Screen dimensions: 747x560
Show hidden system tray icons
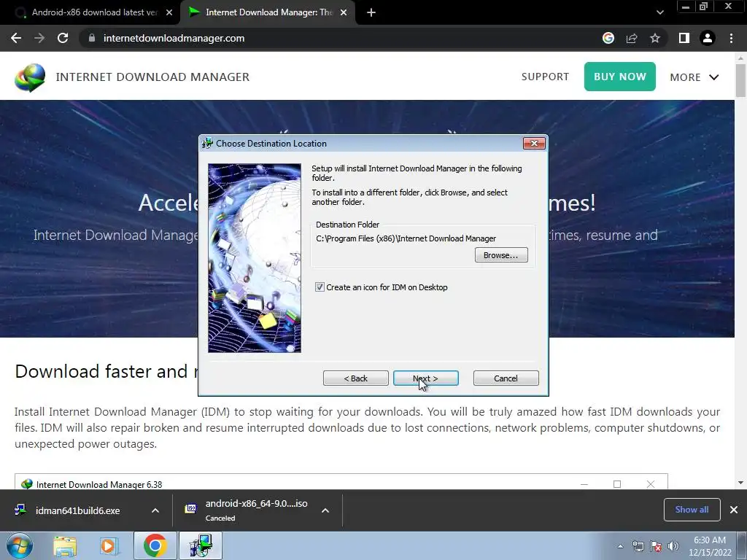pyautogui.click(x=620, y=546)
